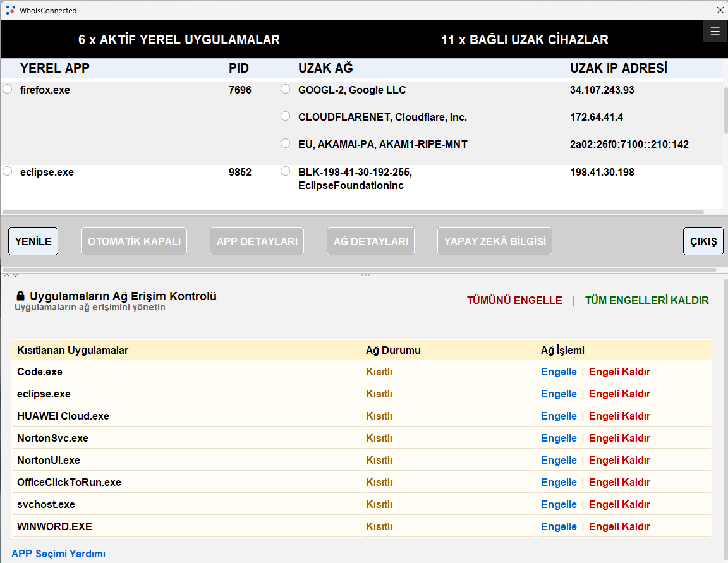Click Engelle for svchost.exe
Screen dimensions: 728x563
click(559, 504)
